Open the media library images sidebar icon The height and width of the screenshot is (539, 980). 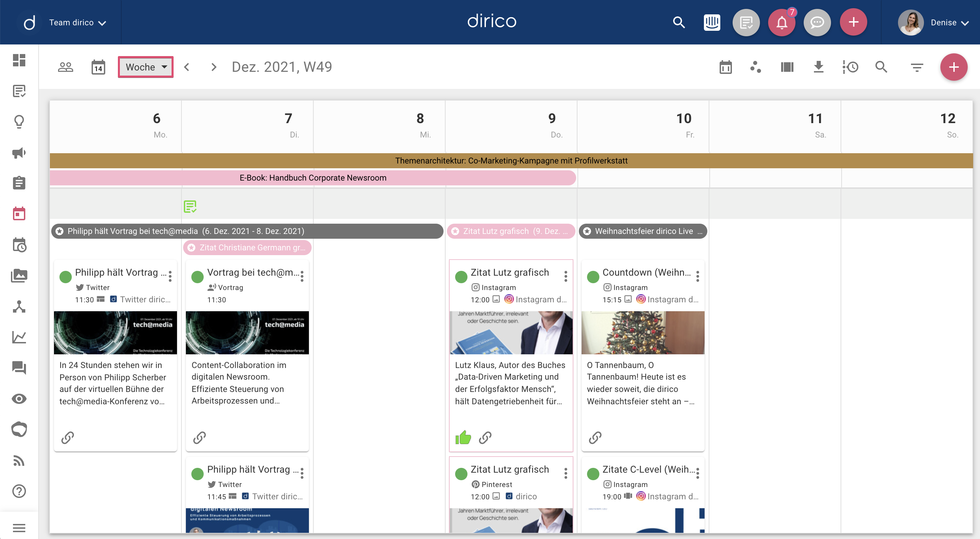click(x=19, y=275)
